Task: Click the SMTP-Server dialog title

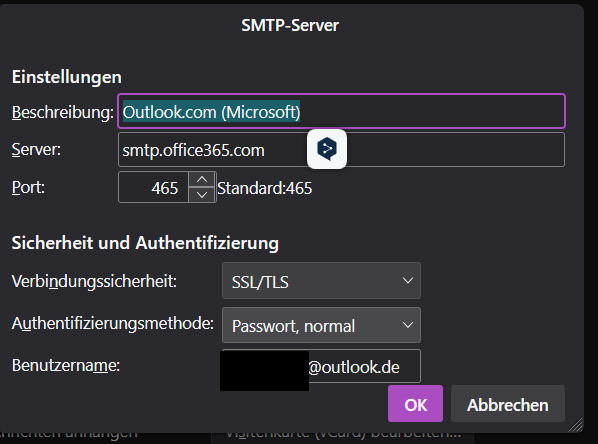Action: point(290,26)
